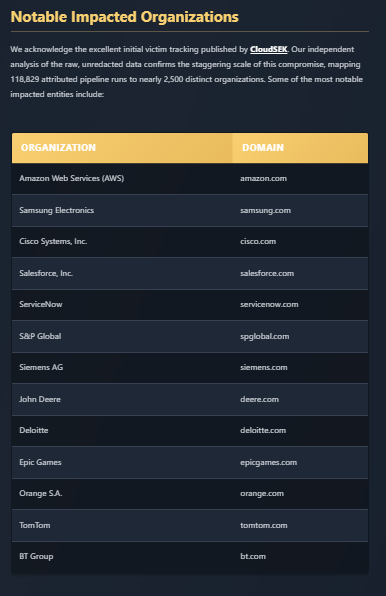Select the Siemens AG cell

click(122, 368)
